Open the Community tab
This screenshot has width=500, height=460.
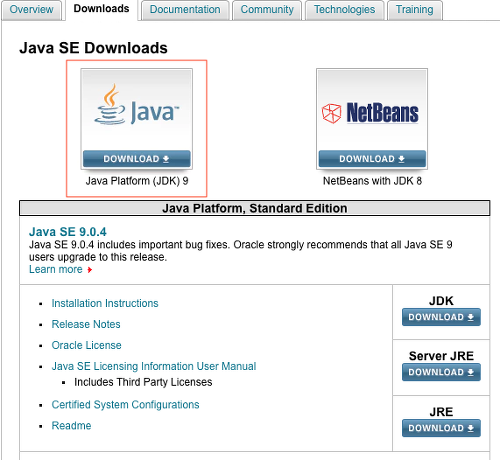pos(267,10)
